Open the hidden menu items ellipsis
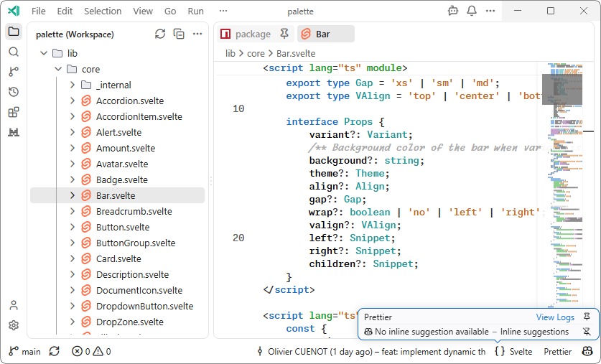The width and height of the screenshot is (601, 364). [223, 11]
